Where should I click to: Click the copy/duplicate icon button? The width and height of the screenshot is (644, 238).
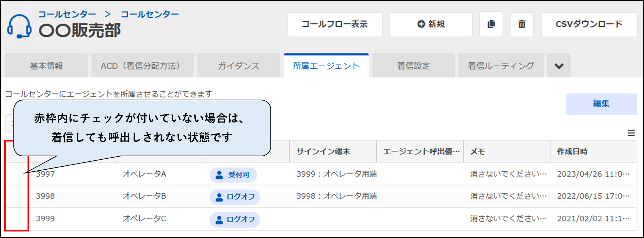click(x=491, y=24)
